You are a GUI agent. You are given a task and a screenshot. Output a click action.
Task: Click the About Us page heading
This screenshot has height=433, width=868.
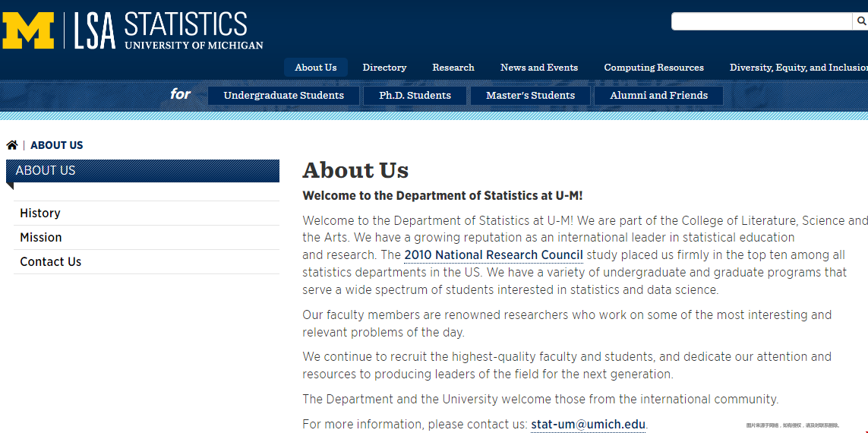[x=355, y=171]
